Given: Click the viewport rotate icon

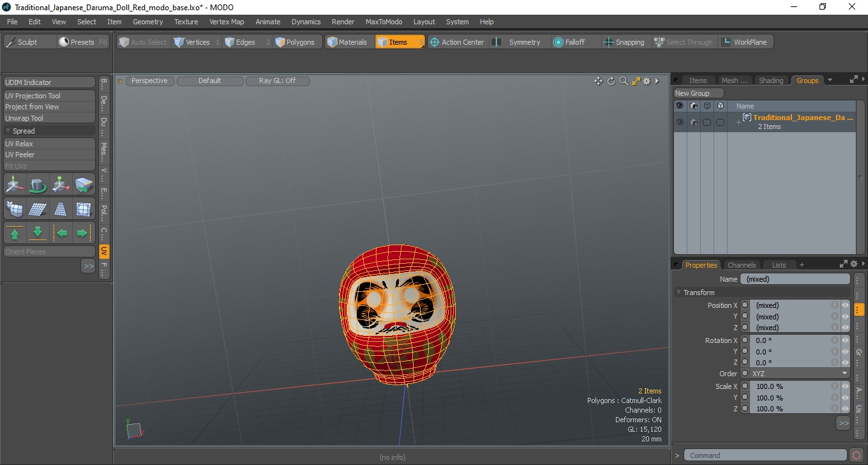Looking at the screenshot, I should click(x=611, y=81).
